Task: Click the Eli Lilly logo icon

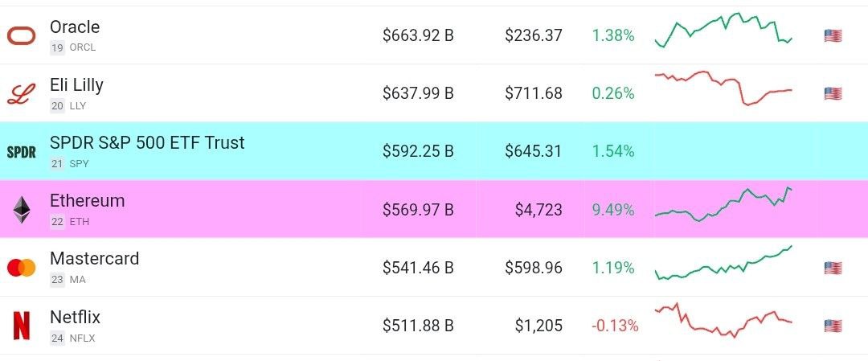Action: coord(21,93)
